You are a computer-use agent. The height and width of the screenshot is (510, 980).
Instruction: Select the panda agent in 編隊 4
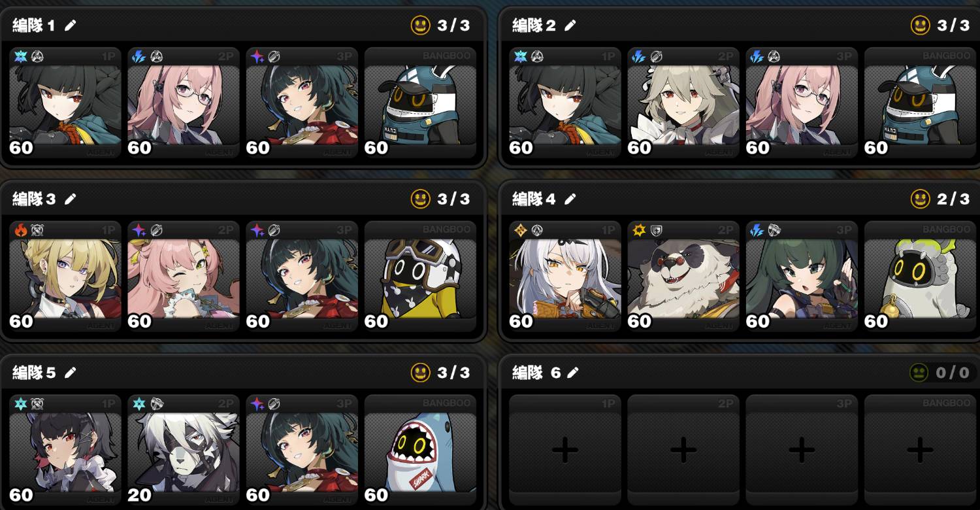click(683, 276)
